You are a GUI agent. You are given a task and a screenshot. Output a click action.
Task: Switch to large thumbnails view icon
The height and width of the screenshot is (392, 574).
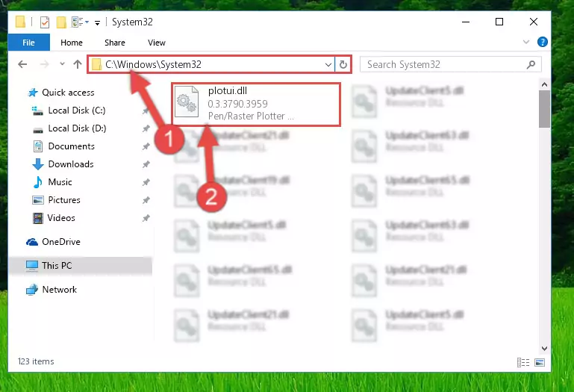540,362
